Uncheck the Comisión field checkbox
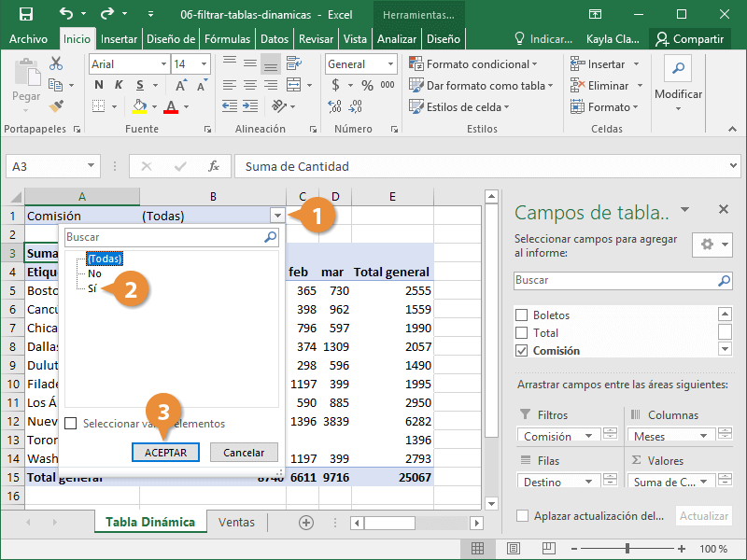This screenshot has width=747, height=560. pos(522,351)
